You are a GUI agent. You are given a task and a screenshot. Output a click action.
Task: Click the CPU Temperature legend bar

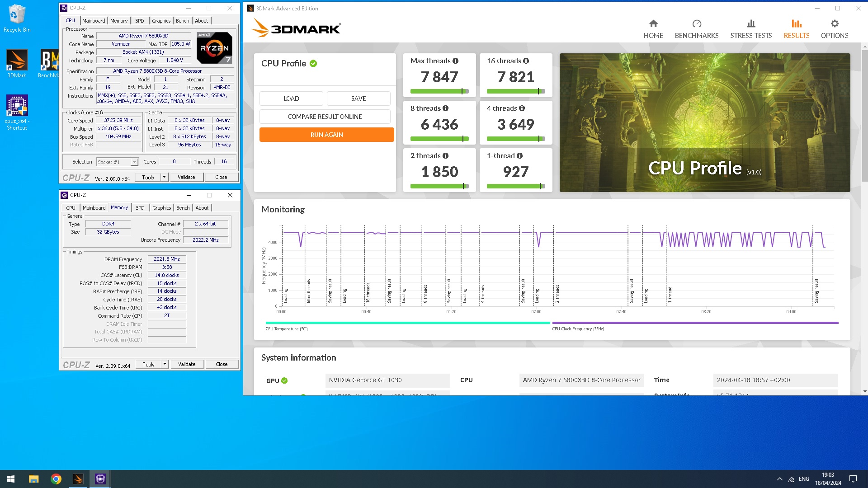click(x=408, y=323)
